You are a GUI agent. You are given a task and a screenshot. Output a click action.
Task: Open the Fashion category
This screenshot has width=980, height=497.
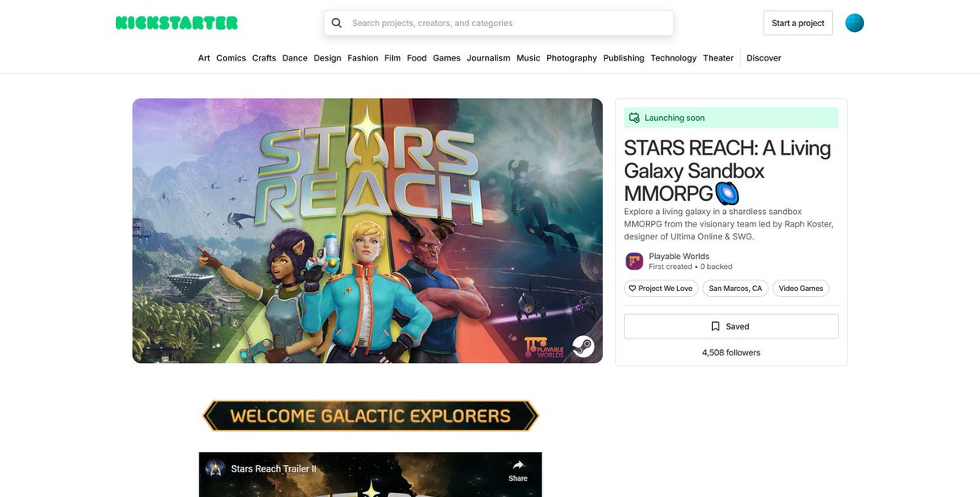click(x=363, y=58)
